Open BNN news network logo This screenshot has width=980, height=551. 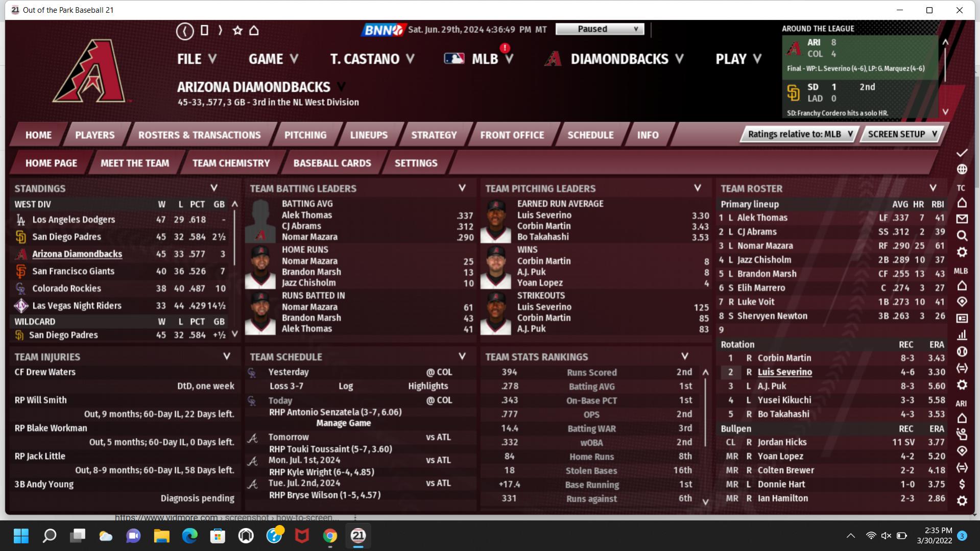point(384,30)
